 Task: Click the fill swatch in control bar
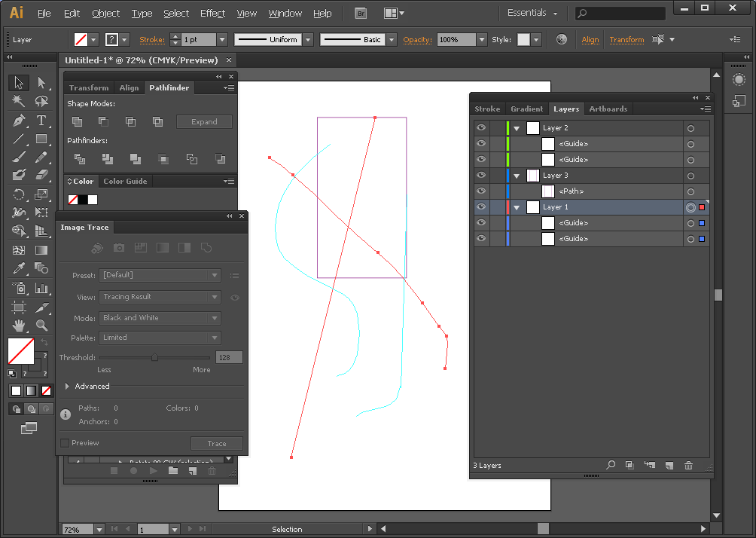(81, 40)
